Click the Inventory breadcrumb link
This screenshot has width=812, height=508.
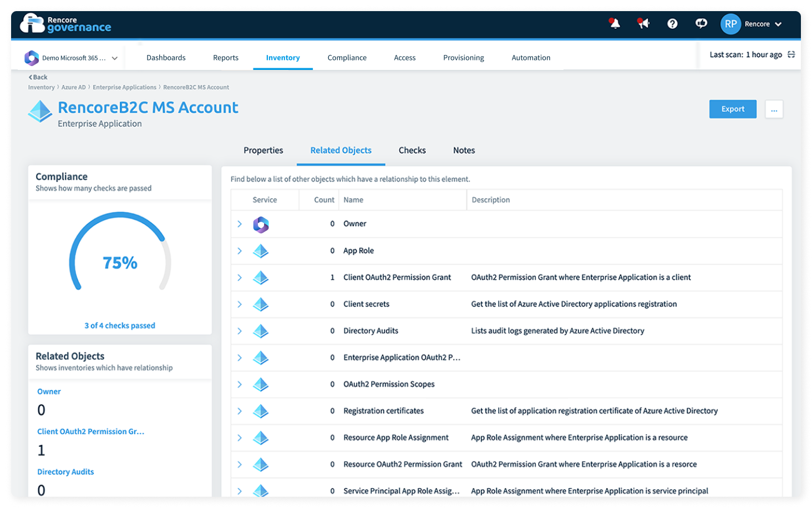[42, 87]
